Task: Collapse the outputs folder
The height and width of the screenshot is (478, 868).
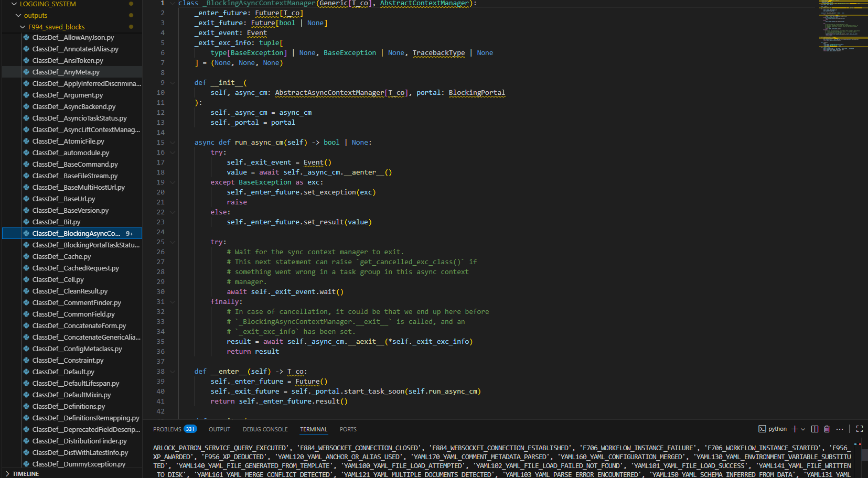Action: click(x=18, y=15)
